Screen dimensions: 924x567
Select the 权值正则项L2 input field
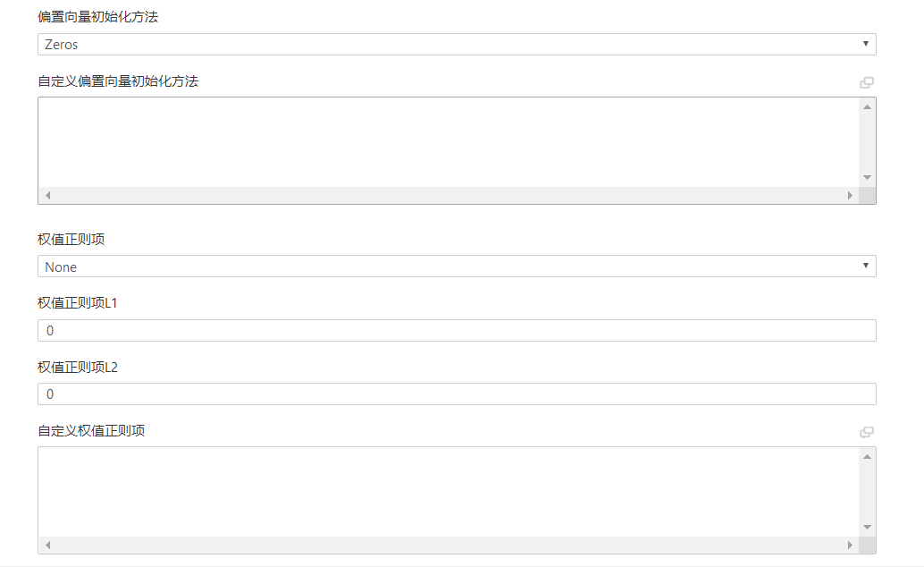click(457, 394)
